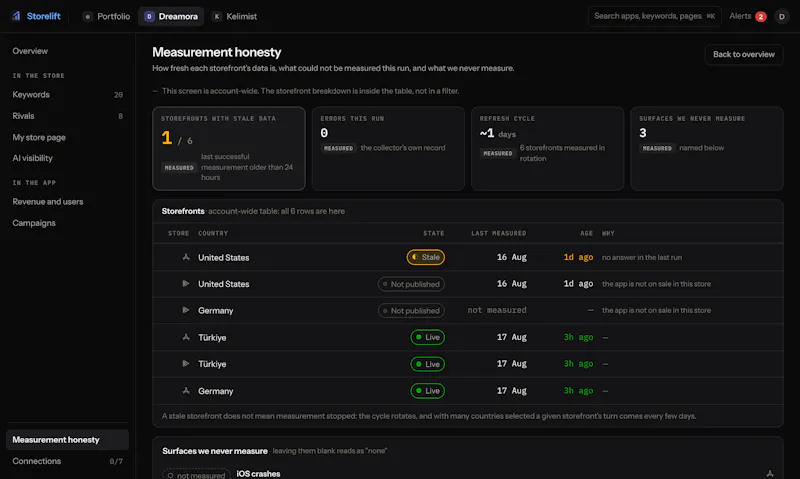Focus the search apps, keywords, pages field
This screenshot has height=479, width=800.
point(655,16)
